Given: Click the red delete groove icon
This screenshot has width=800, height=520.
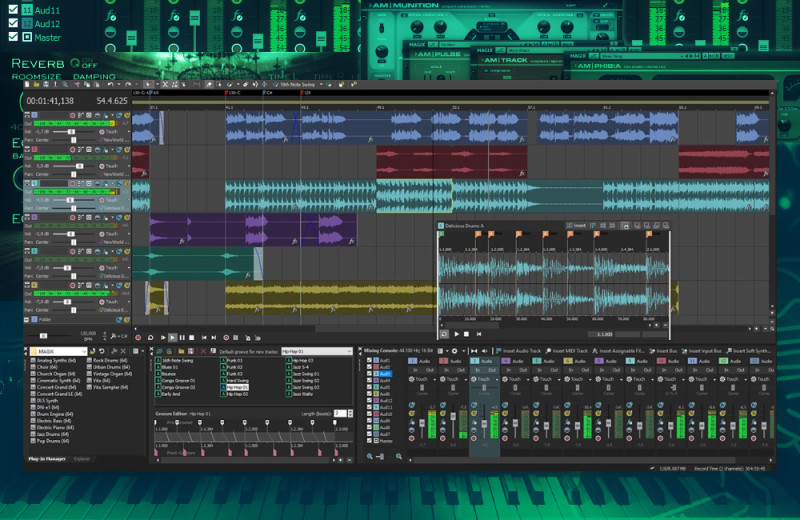Looking at the screenshot, I should click(204, 351).
